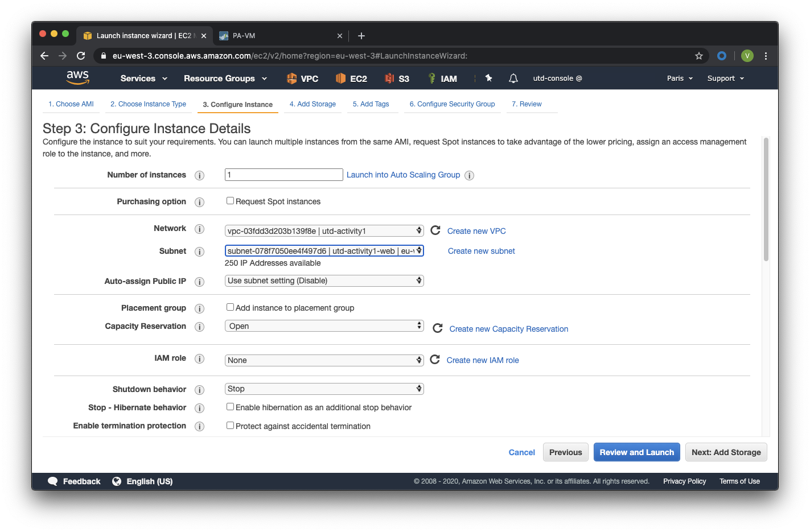
Task: Switch to the PA-VM browser tab
Action: click(281, 36)
